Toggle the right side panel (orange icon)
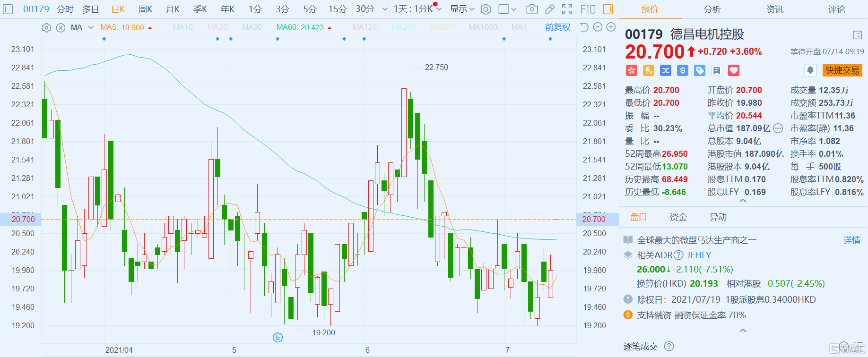 [608, 9]
